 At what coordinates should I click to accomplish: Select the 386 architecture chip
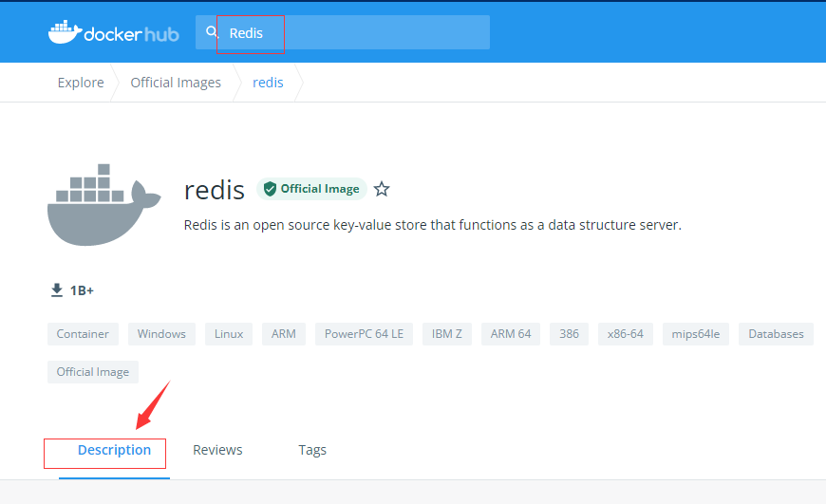click(569, 334)
